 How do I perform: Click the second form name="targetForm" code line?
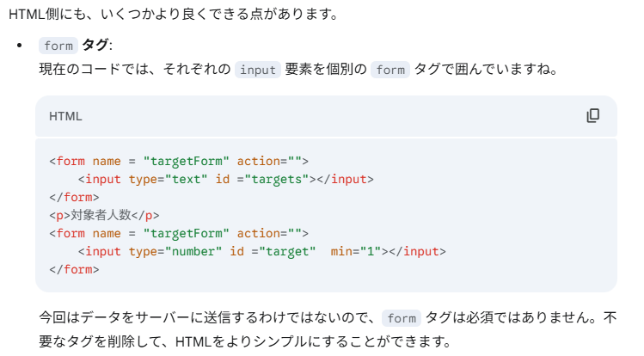[178, 233]
